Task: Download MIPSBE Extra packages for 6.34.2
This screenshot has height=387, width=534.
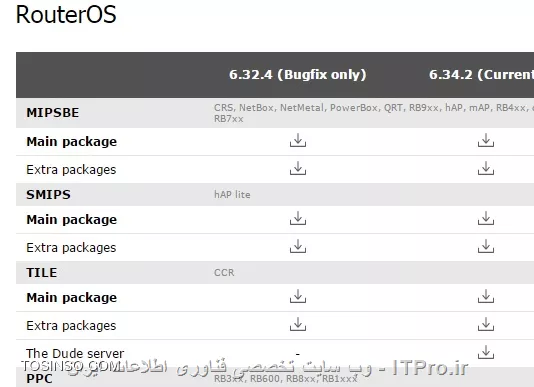Action: point(486,168)
